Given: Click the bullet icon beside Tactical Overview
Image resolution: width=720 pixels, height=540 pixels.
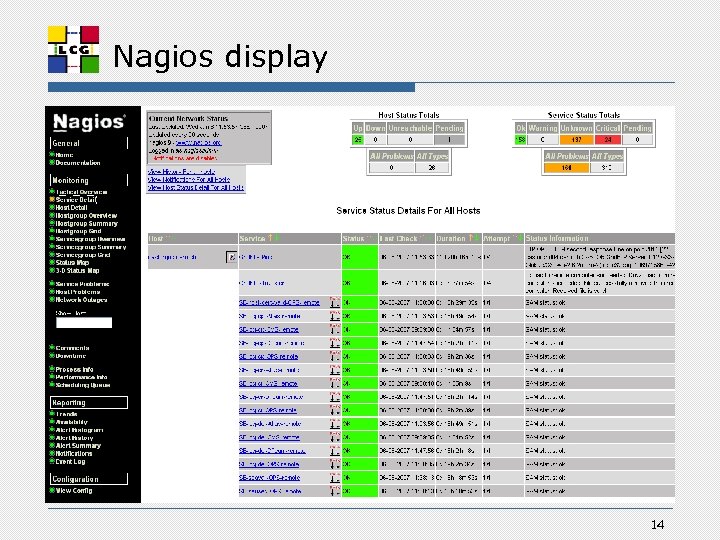Looking at the screenshot, I should 52,191.
